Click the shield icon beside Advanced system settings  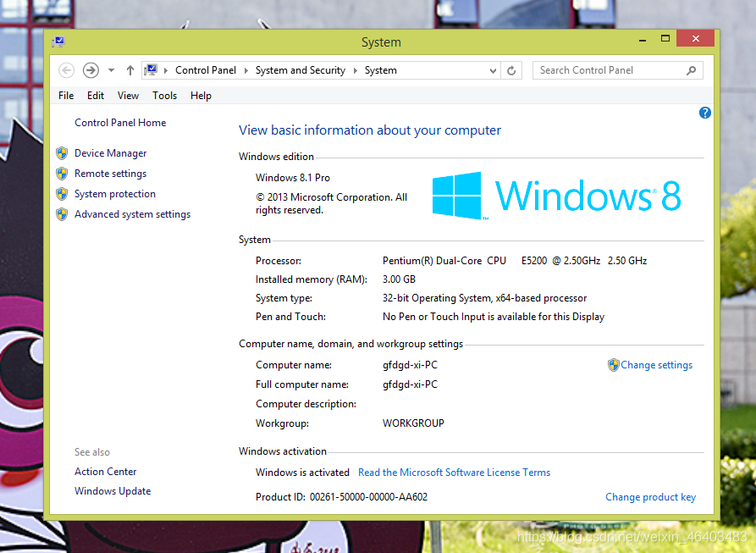tap(61, 214)
